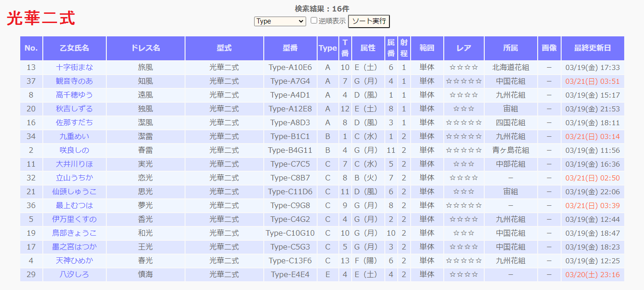Viewport: 644px width, 290px height.
Task: Click the レア column header
Action: (464, 48)
